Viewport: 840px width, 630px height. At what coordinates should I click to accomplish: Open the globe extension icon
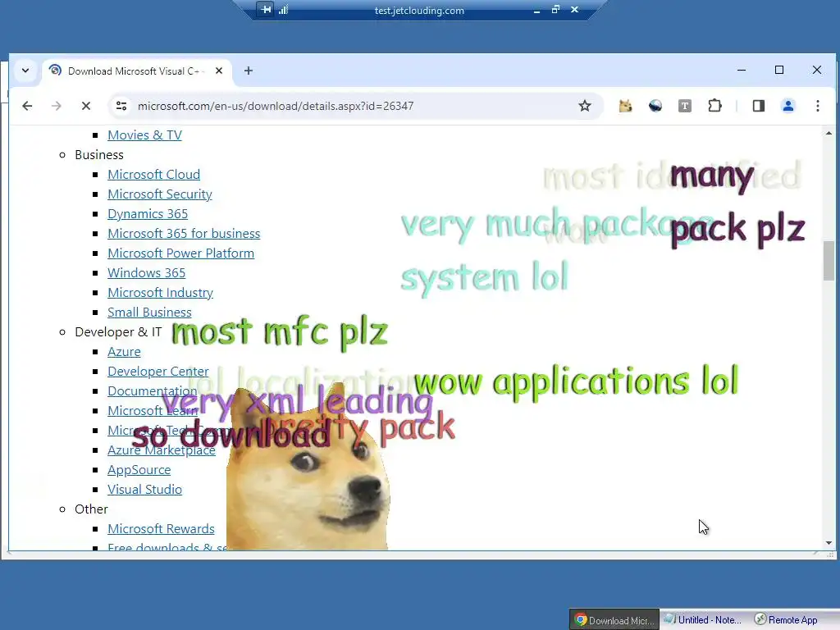pos(655,106)
